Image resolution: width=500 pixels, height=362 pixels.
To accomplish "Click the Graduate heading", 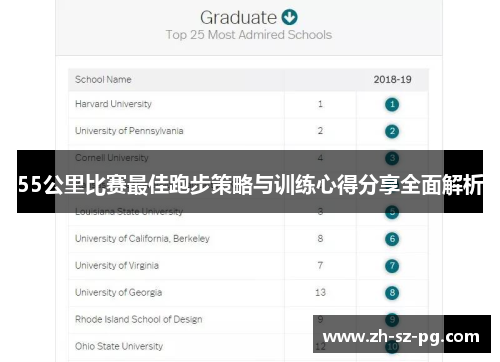I will [x=238, y=18].
